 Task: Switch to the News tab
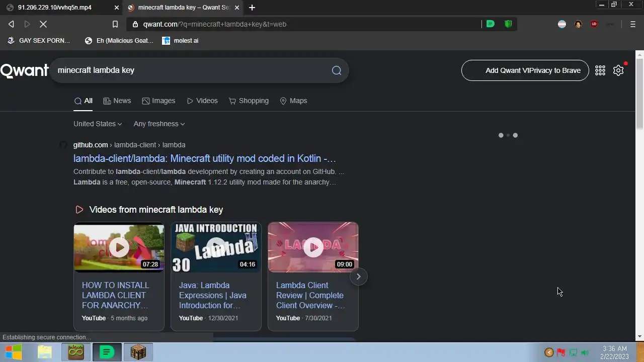(x=117, y=101)
